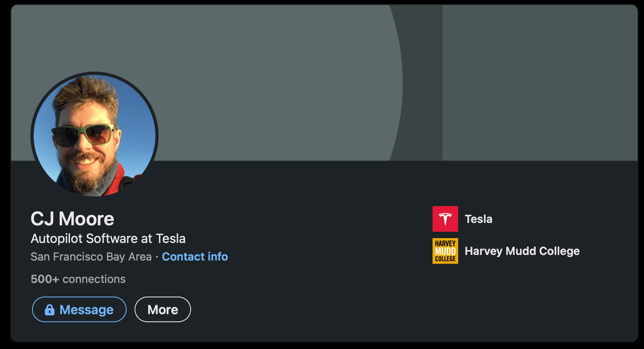
Task: Select the Harvey Mudd College text
Action: 522,251
